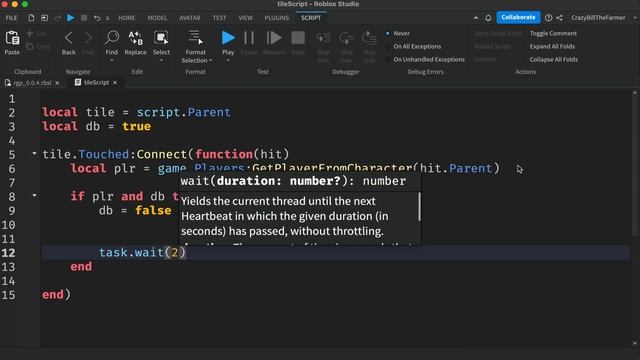The width and height of the screenshot is (640, 360).
Task: Switch to the TEST ribbon tab
Action: point(220,18)
